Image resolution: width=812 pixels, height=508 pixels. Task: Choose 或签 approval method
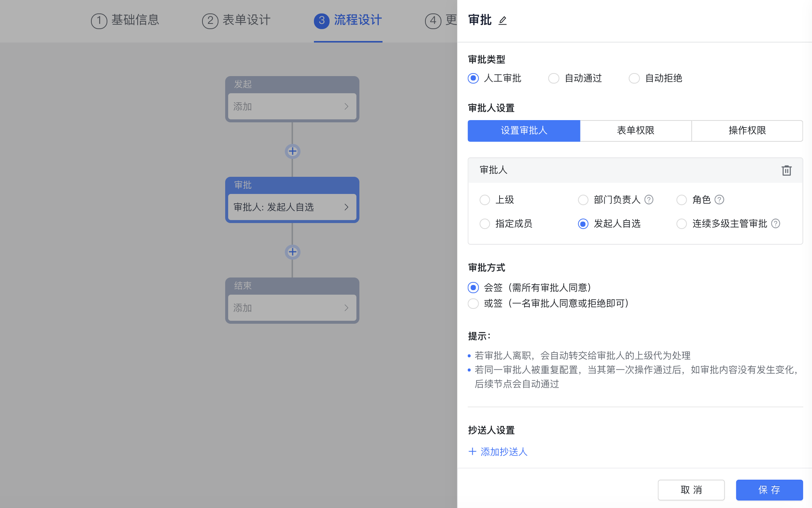coord(473,304)
